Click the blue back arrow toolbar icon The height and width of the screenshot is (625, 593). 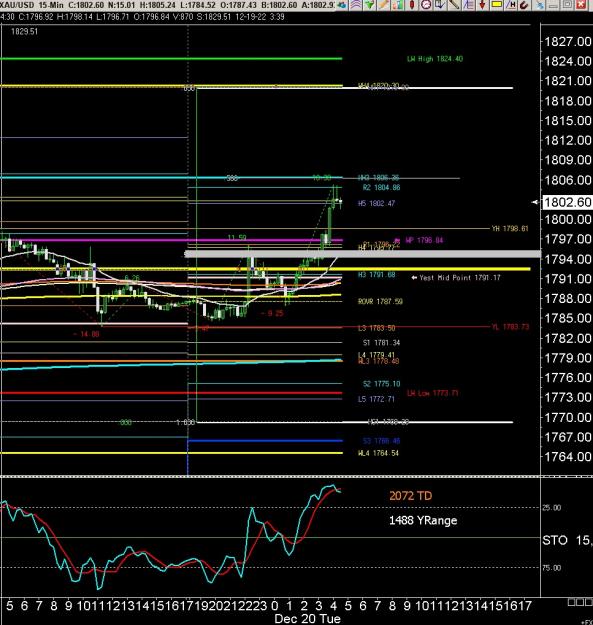(342, 5)
